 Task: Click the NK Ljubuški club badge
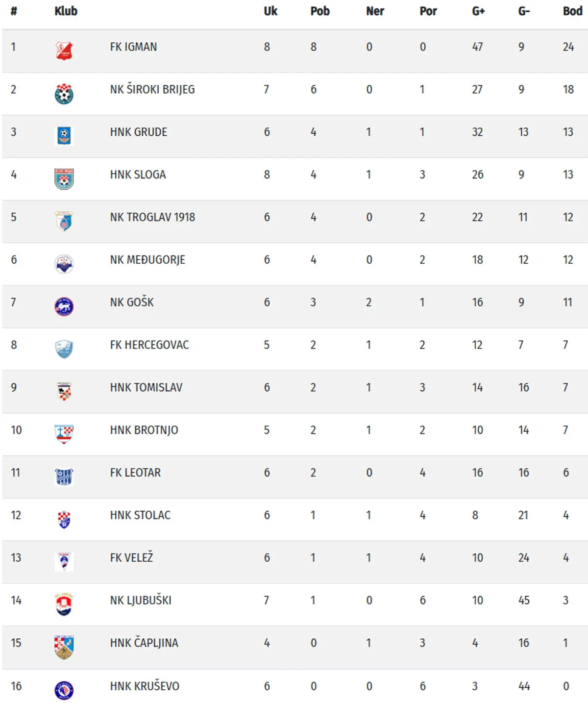[64, 604]
